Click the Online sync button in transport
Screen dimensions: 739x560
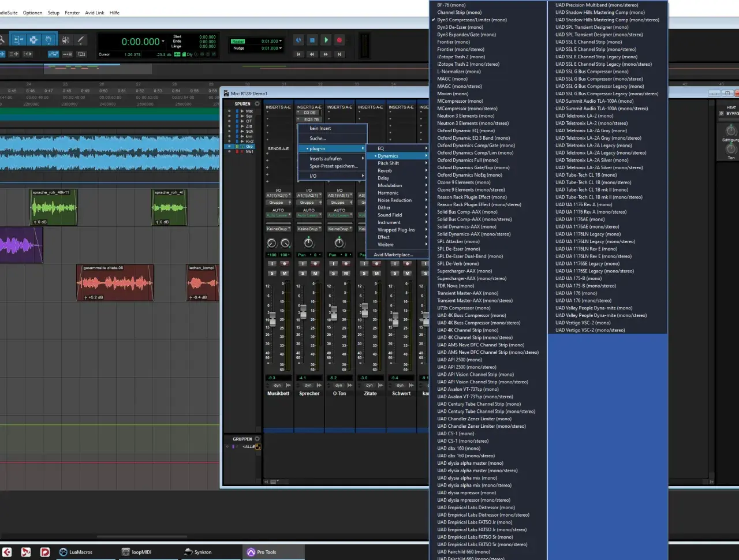click(298, 40)
